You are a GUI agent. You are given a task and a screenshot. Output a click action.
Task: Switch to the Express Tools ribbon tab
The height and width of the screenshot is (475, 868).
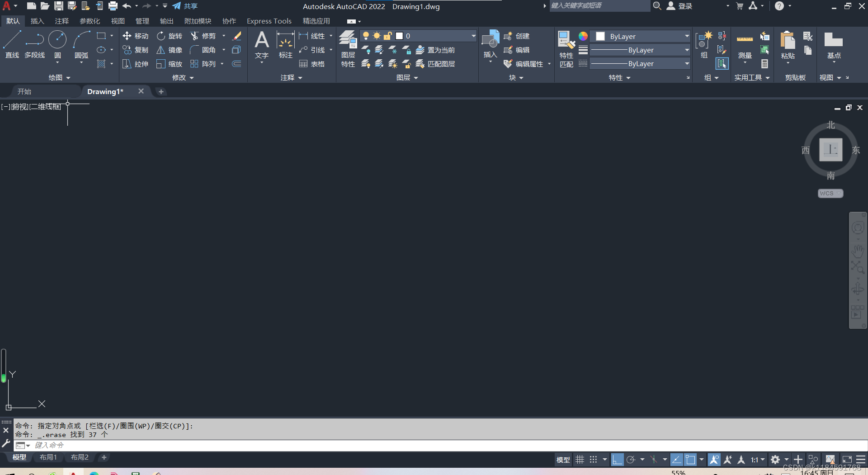269,21
